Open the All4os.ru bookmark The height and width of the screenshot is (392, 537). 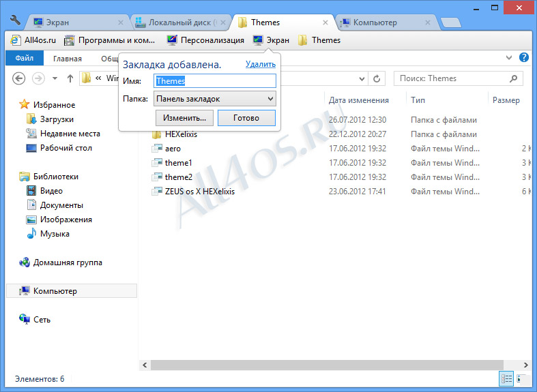pos(33,40)
